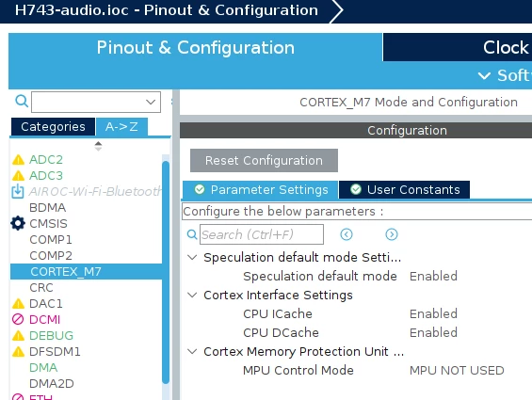Screen dimensions: 532x400
Task: Go to previous search result arrow
Action: (x=347, y=234)
